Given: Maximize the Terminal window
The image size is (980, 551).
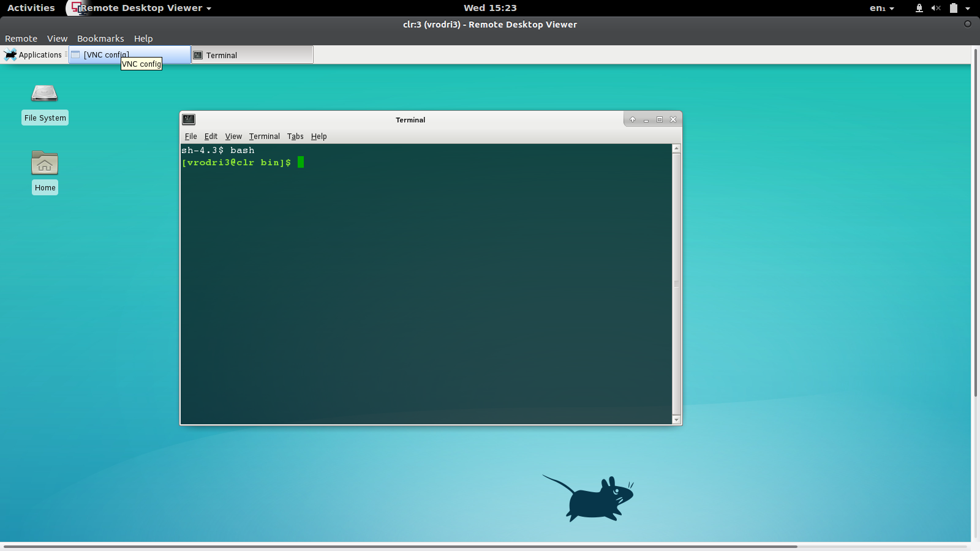Looking at the screenshot, I should (660, 119).
